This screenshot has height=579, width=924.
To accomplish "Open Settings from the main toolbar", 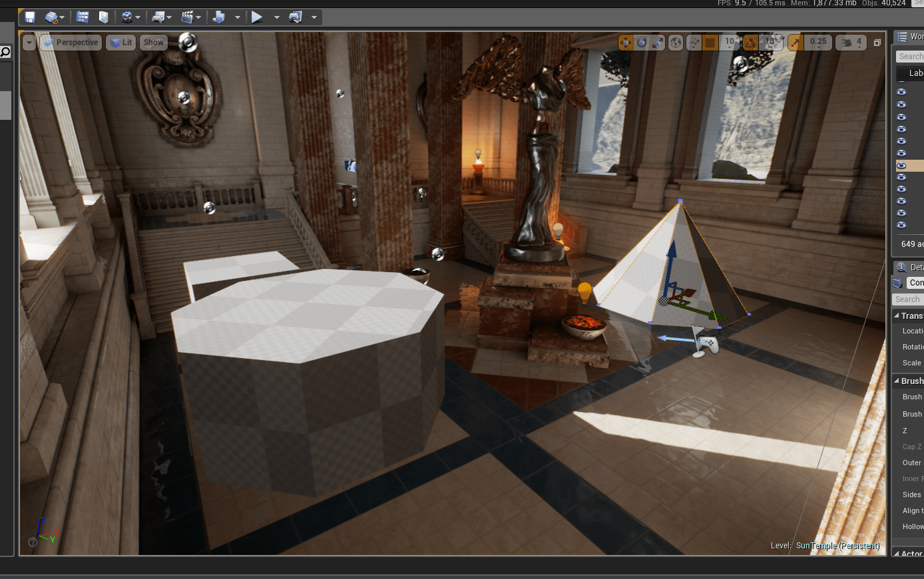I will pyautogui.click(x=127, y=17).
